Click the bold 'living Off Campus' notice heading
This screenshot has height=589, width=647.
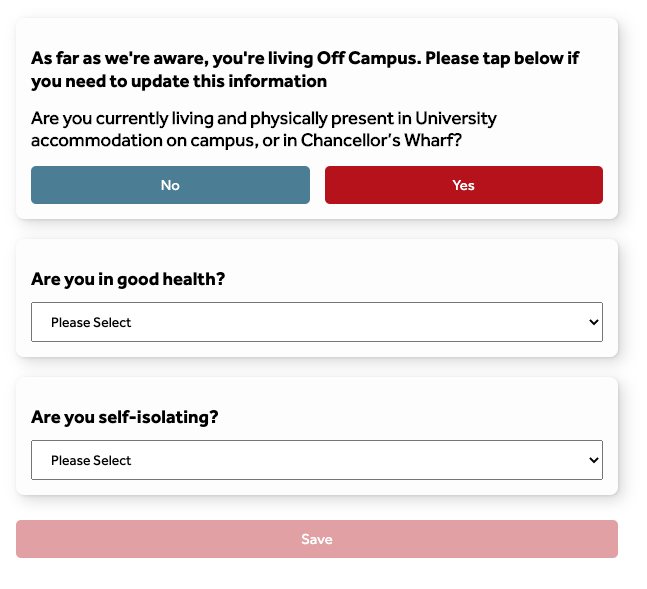tap(305, 69)
